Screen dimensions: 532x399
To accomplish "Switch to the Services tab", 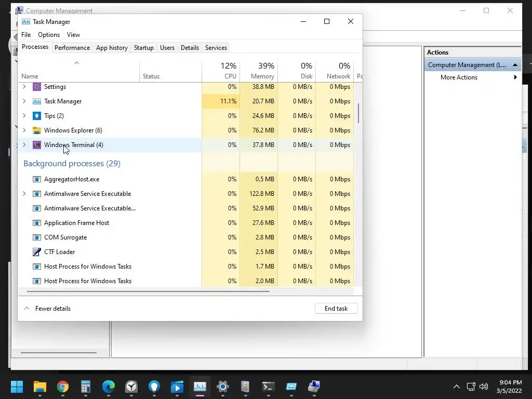I will 216,48.
